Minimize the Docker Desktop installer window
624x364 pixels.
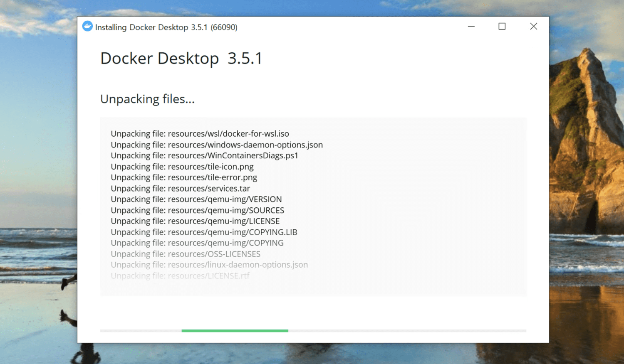click(x=471, y=27)
